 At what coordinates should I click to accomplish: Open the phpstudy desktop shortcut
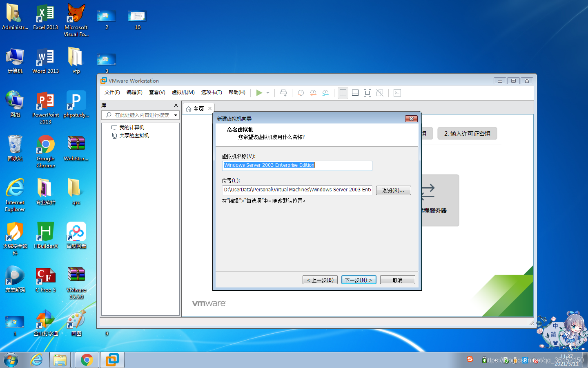pyautogui.click(x=76, y=105)
